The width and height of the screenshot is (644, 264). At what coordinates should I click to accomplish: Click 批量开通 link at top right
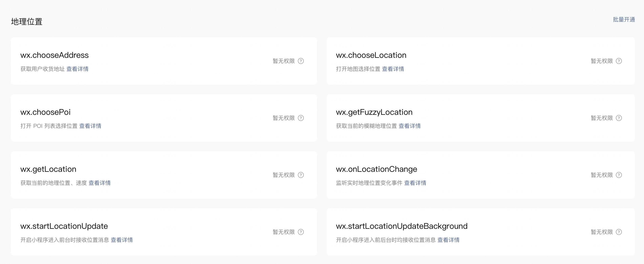point(624,19)
